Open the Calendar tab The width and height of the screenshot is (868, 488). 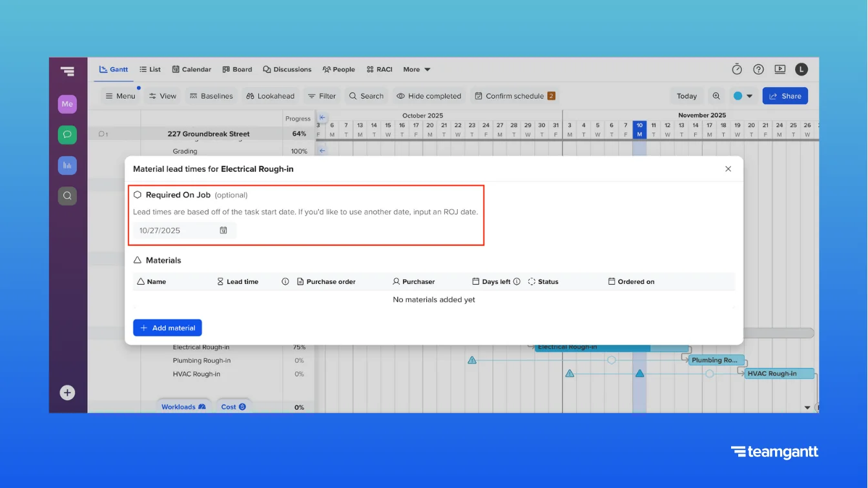[x=192, y=69]
